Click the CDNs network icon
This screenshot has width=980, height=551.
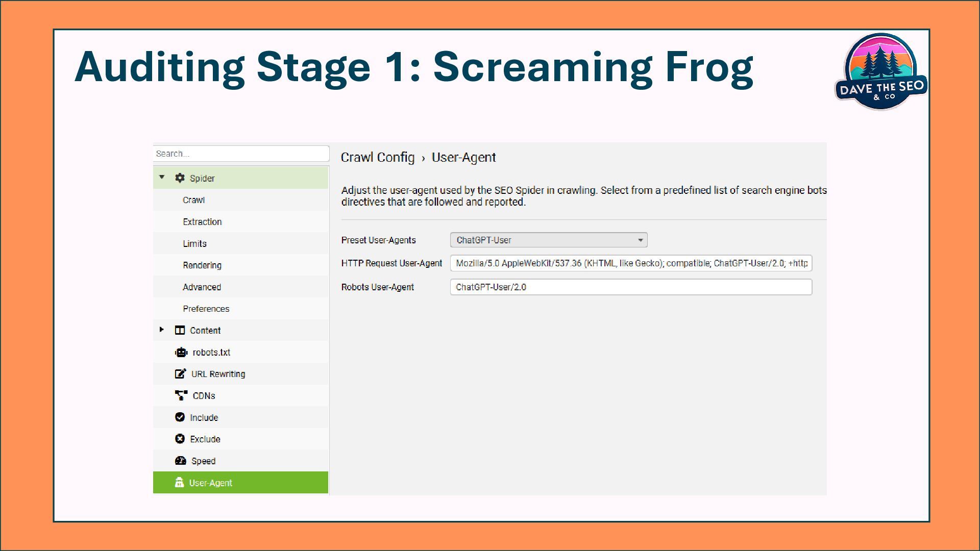tap(181, 395)
